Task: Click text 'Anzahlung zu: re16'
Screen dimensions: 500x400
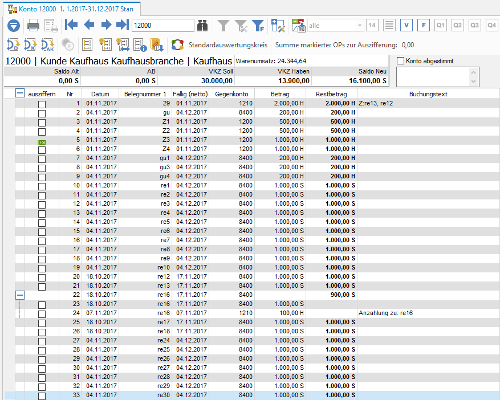Action: 386,313
